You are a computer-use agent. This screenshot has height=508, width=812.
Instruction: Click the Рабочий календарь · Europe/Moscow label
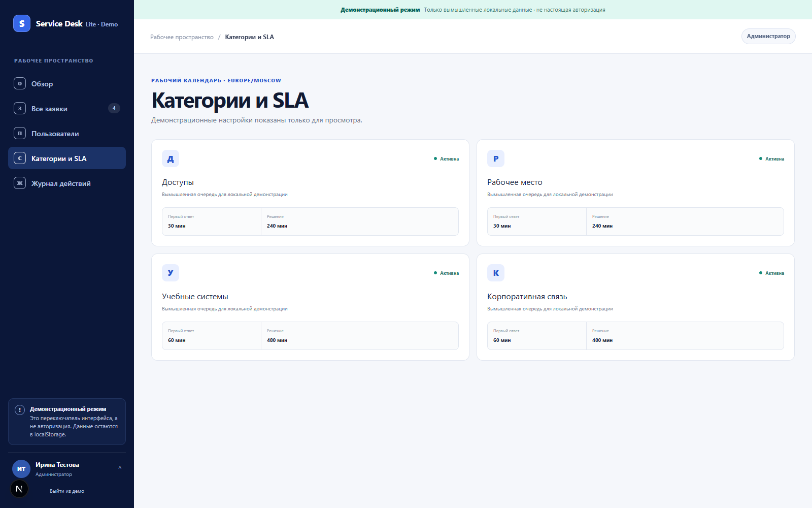pyautogui.click(x=216, y=81)
